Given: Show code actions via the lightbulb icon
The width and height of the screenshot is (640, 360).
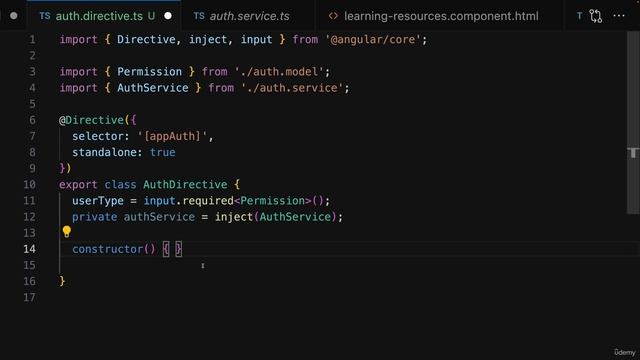Looking at the screenshot, I should click(x=67, y=232).
